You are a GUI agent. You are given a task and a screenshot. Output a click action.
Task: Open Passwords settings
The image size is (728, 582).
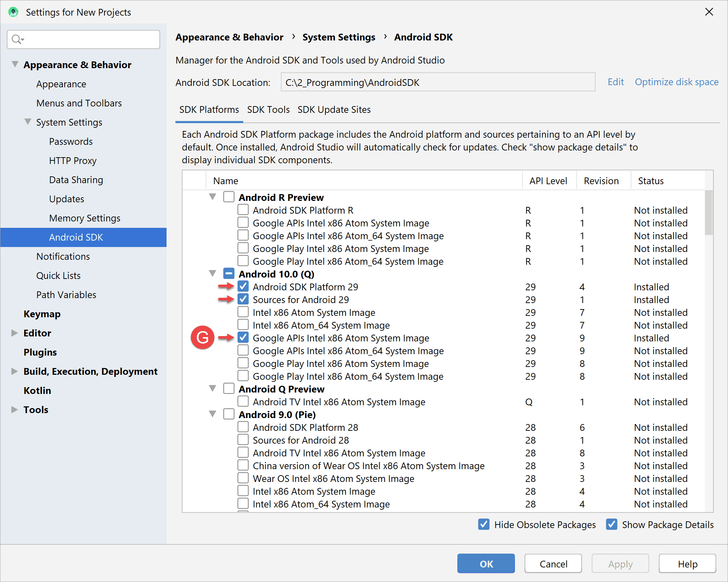coord(71,142)
